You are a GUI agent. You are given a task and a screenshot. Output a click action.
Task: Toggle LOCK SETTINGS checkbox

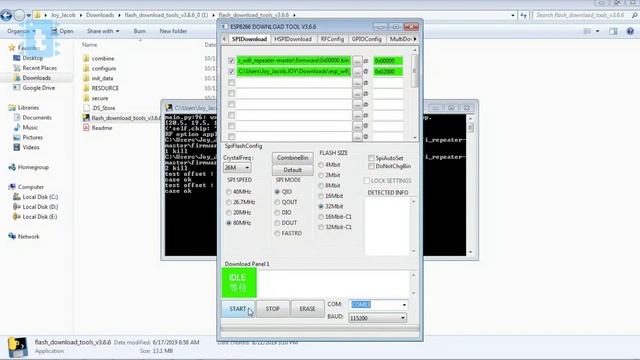pos(367,180)
